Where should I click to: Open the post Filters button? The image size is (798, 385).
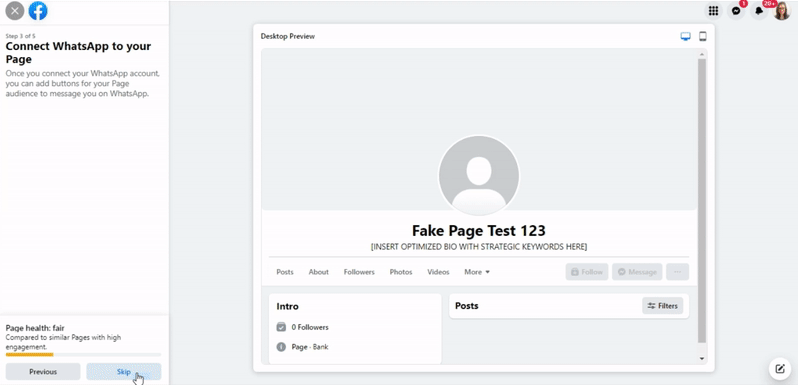coord(663,306)
